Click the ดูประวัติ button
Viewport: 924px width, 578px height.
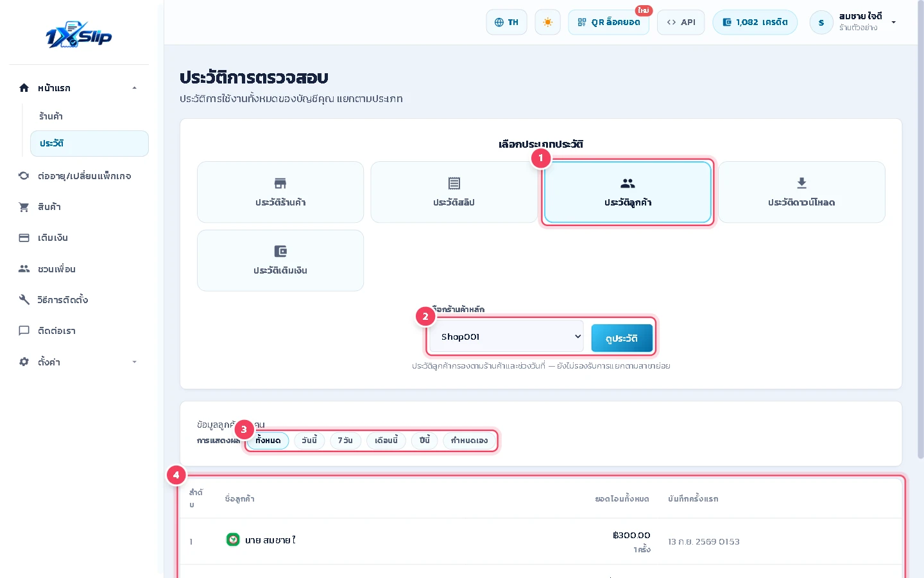pos(622,338)
